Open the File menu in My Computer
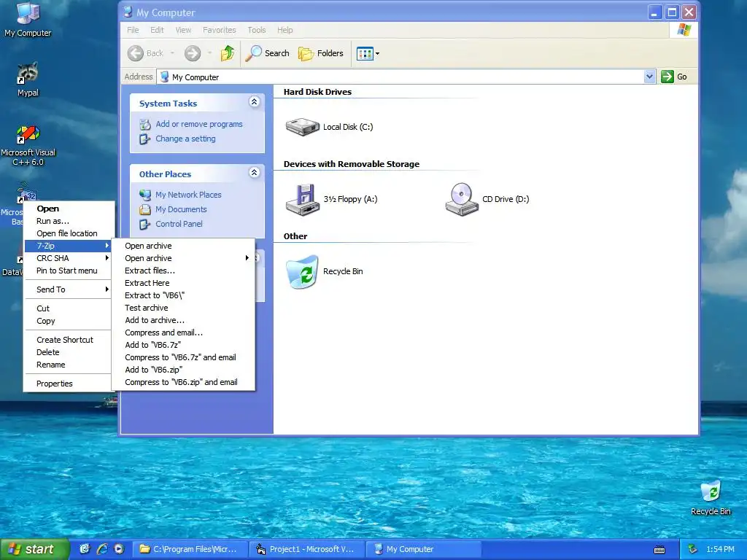Image resolution: width=747 pixels, height=560 pixels. pos(133,30)
